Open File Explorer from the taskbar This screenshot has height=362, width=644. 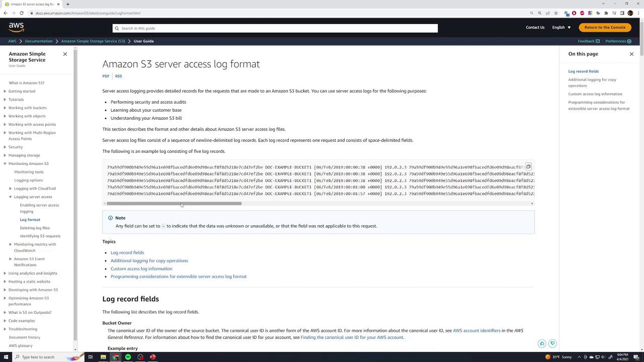click(103, 357)
